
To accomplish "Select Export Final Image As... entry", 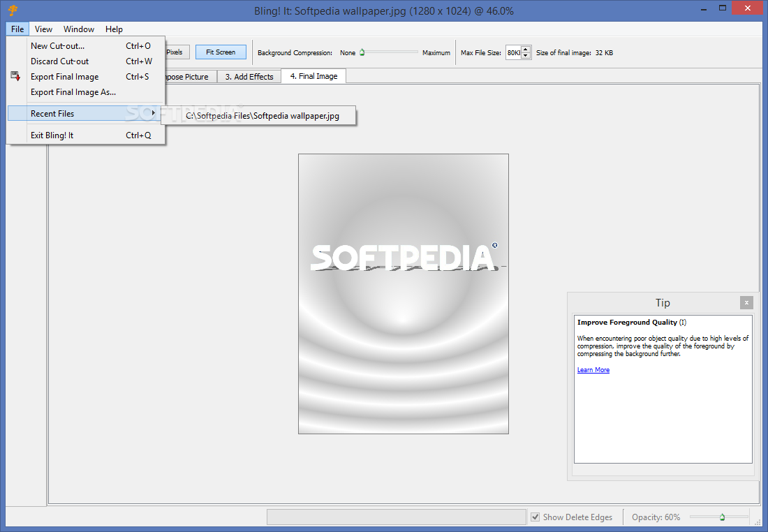I will (86, 91).
